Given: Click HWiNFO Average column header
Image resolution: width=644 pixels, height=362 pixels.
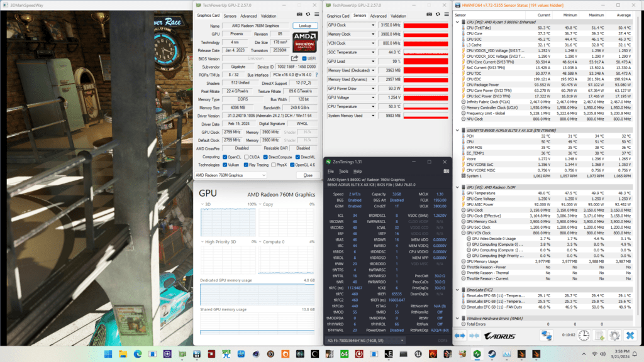Looking at the screenshot, I should click(x=623, y=15).
